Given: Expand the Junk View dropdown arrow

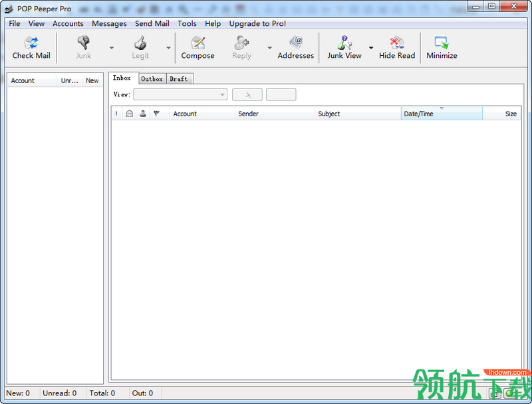Looking at the screenshot, I should tap(371, 48).
